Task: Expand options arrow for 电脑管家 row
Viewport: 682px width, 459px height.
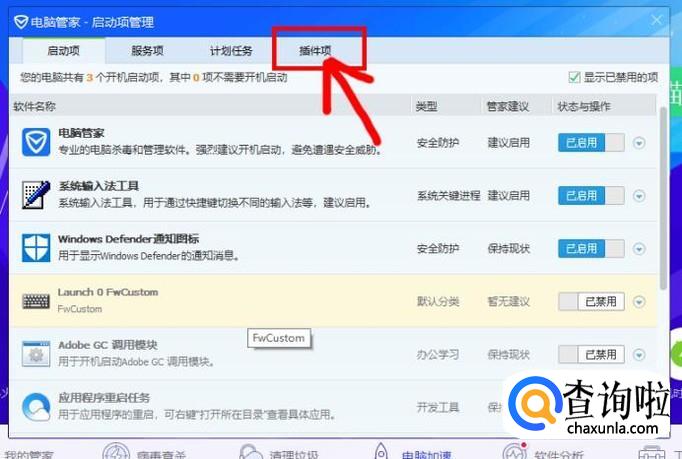Action: [639, 143]
